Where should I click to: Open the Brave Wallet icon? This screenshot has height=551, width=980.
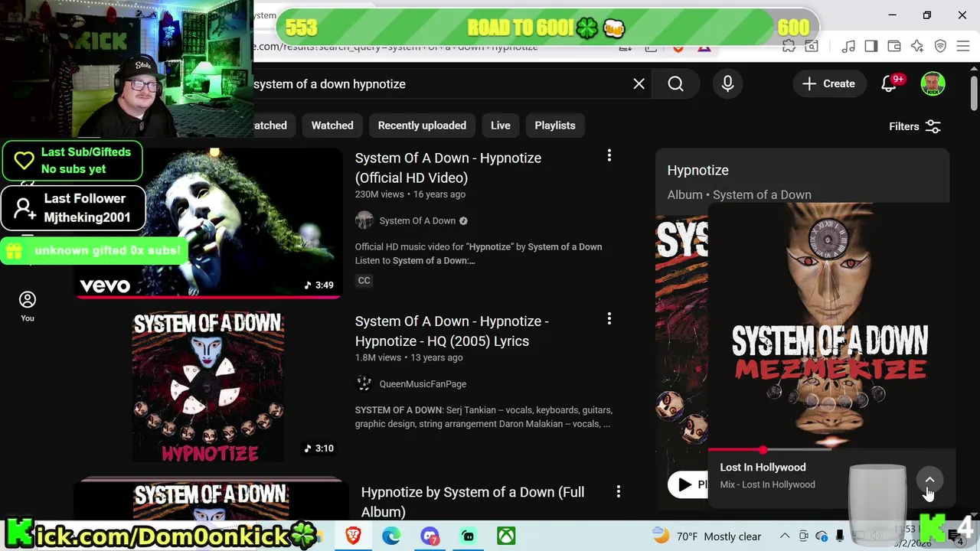pos(893,47)
